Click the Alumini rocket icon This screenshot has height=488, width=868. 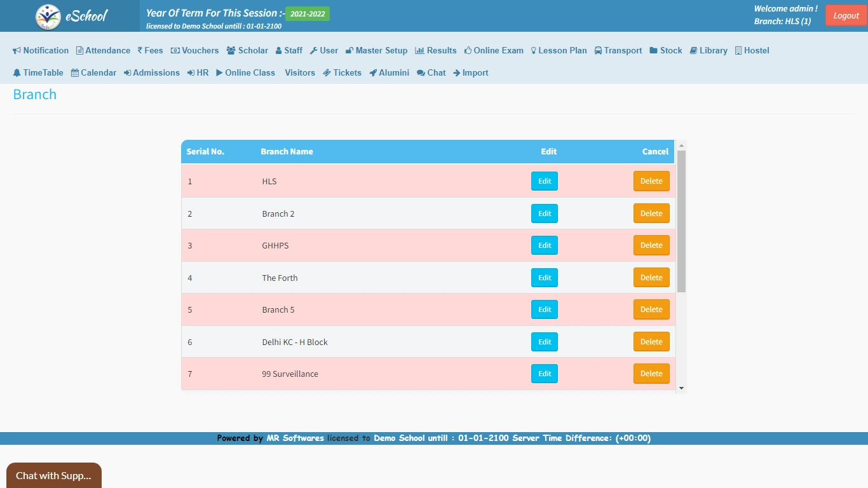373,73
